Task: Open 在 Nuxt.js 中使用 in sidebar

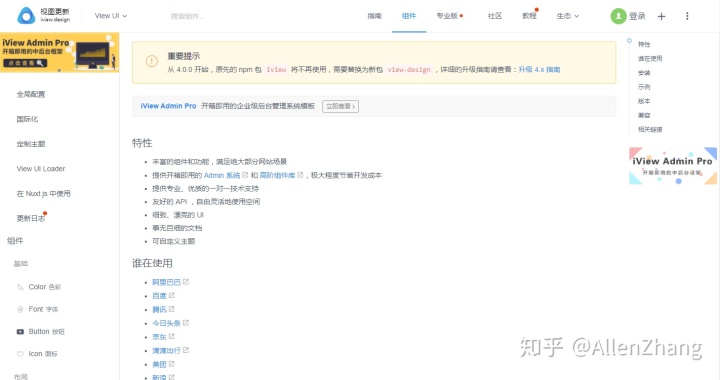Action: pos(44,193)
